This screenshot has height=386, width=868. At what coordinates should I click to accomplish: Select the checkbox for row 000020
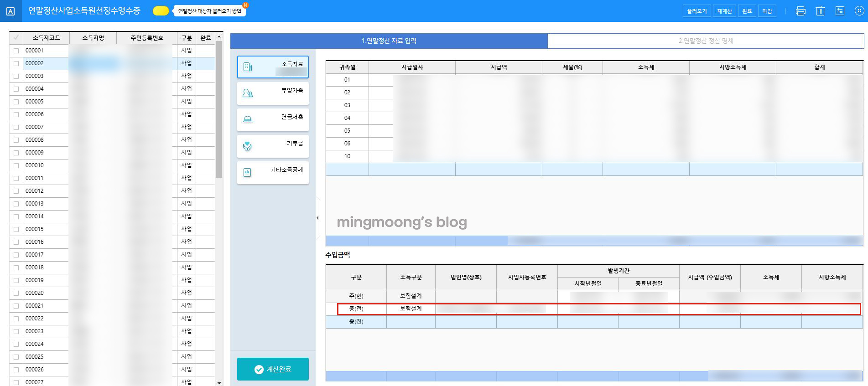pyautogui.click(x=16, y=293)
